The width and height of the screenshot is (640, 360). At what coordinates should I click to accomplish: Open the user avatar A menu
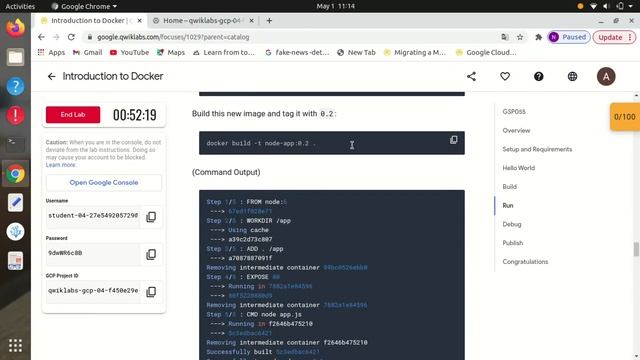(606, 76)
